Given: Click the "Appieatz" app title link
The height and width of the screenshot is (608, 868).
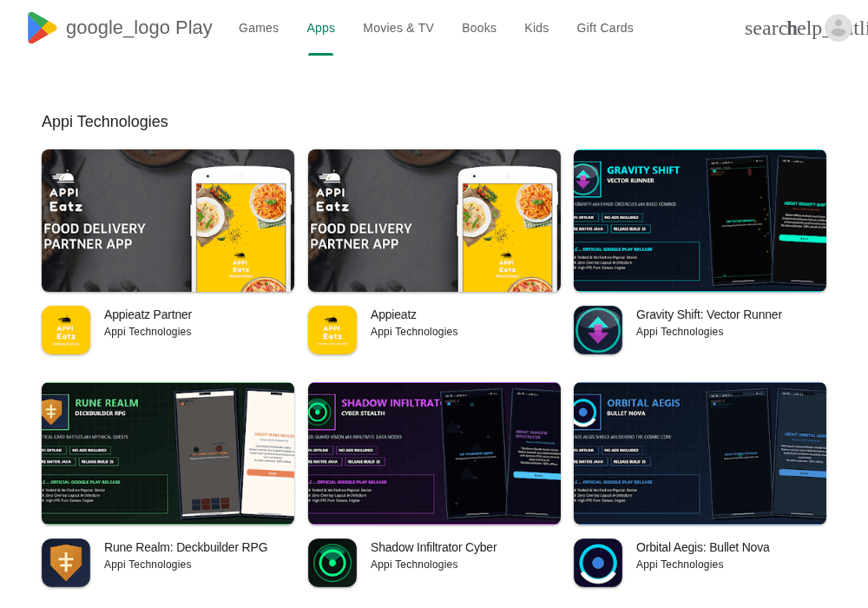Looking at the screenshot, I should click(x=393, y=314).
